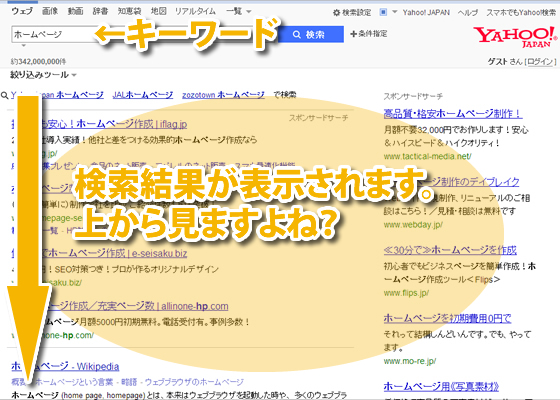
Task: Click the zozotown ホームページ related search link
Action: tap(224, 95)
